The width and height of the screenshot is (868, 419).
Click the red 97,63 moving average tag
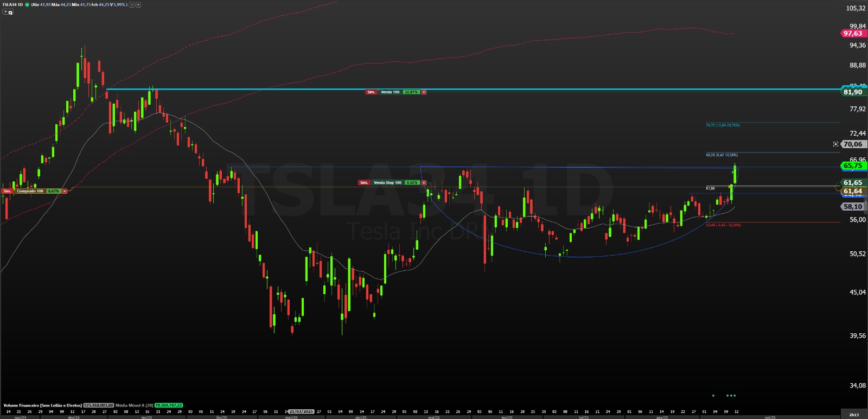852,34
